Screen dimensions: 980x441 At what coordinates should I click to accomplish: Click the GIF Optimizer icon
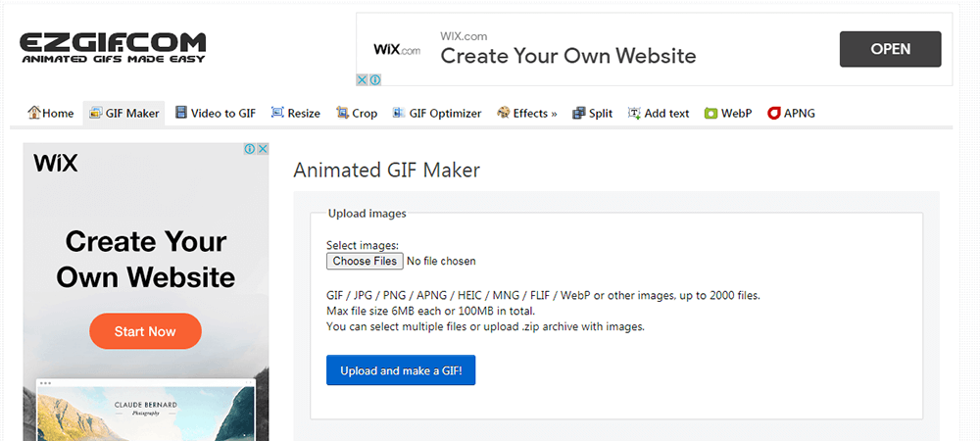click(399, 113)
